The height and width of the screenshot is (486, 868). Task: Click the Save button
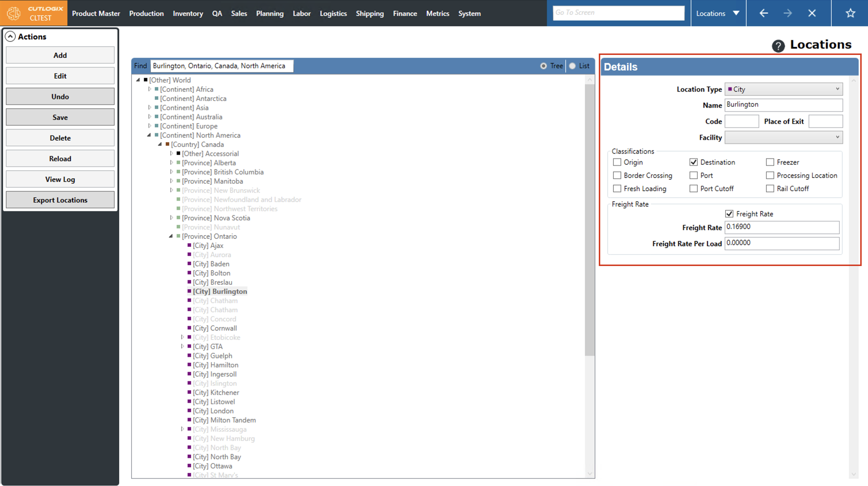pos(60,117)
